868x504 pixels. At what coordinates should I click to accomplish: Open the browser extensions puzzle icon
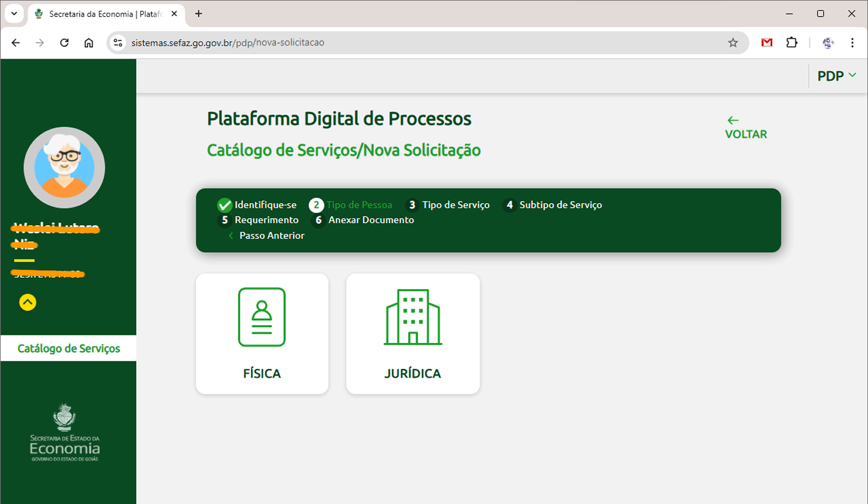792,42
